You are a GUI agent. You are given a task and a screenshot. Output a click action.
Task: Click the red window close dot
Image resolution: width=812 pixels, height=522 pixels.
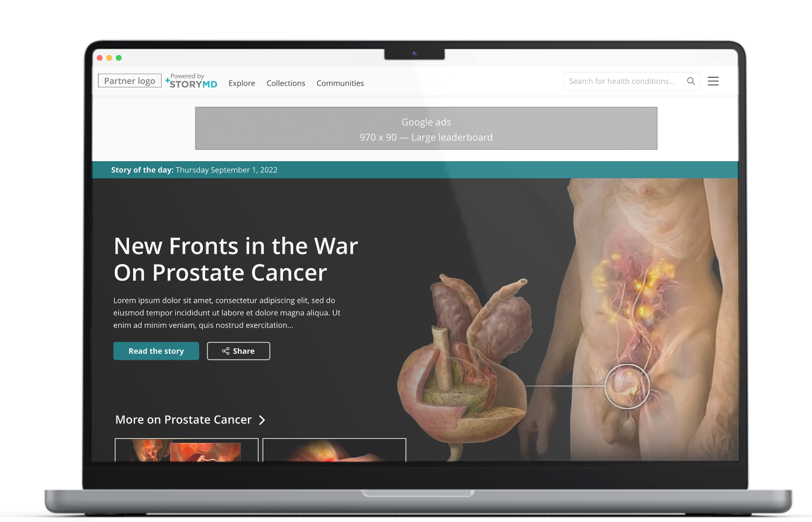pyautogui.click(x=100, y=58)
